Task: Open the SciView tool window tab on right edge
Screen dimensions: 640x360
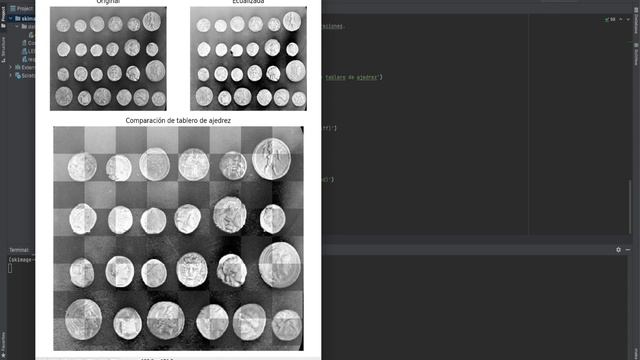Action: [636, 54]
